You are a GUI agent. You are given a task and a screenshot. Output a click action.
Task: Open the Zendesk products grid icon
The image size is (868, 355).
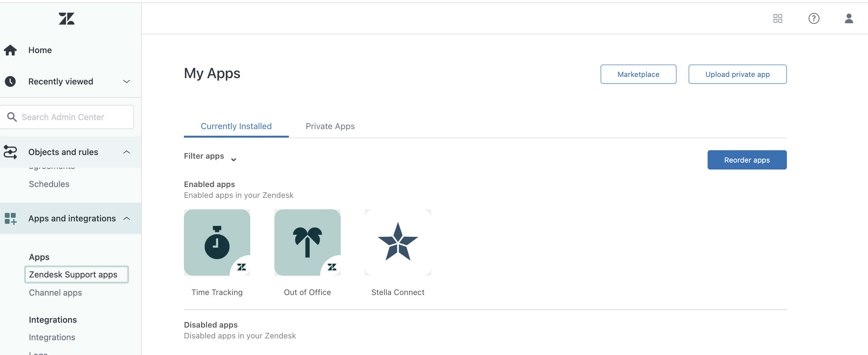point(777,18)
